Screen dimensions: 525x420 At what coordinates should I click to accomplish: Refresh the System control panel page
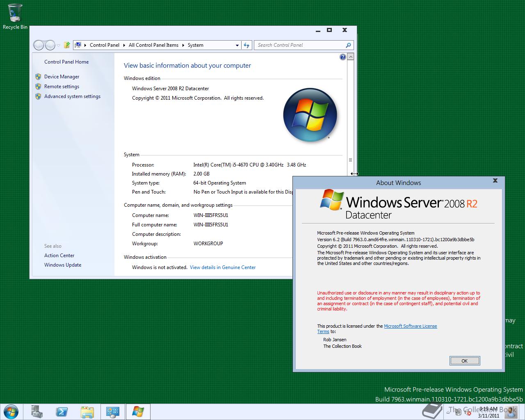pyautogui.click(x=247, y=45)
